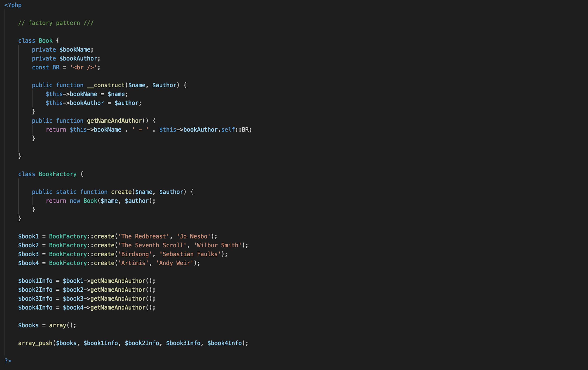Click the 'private $bookAuthor;' line
The image size is (588, 370).
point(66,58)
